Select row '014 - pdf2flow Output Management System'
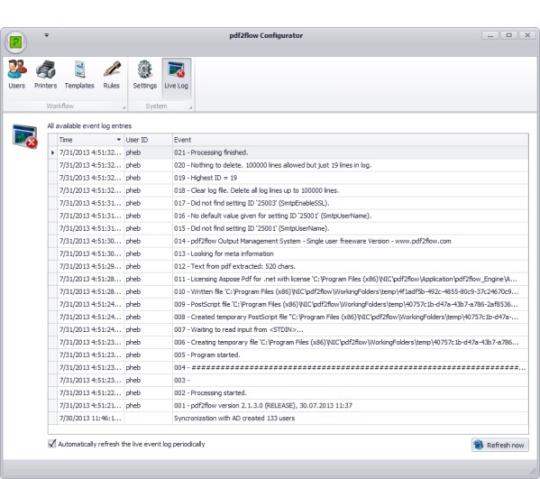The width and height of the screenshot is (540, 479). pyautogui.click(x=288, y=241)
